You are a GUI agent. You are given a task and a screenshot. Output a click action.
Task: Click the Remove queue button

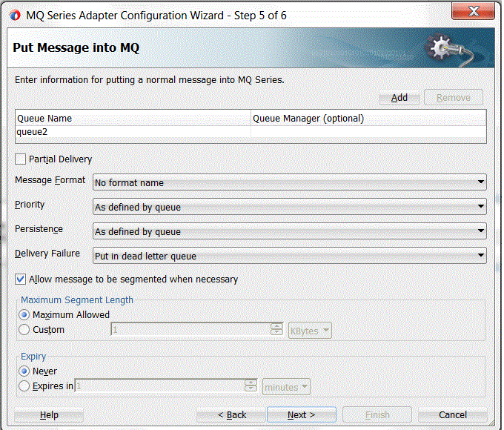(453, 97)
